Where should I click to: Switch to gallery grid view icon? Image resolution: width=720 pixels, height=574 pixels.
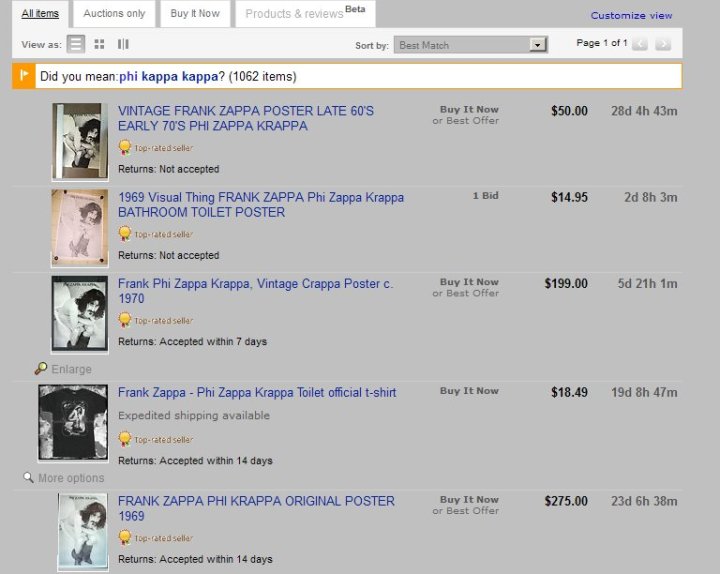[x=100, y=44]
